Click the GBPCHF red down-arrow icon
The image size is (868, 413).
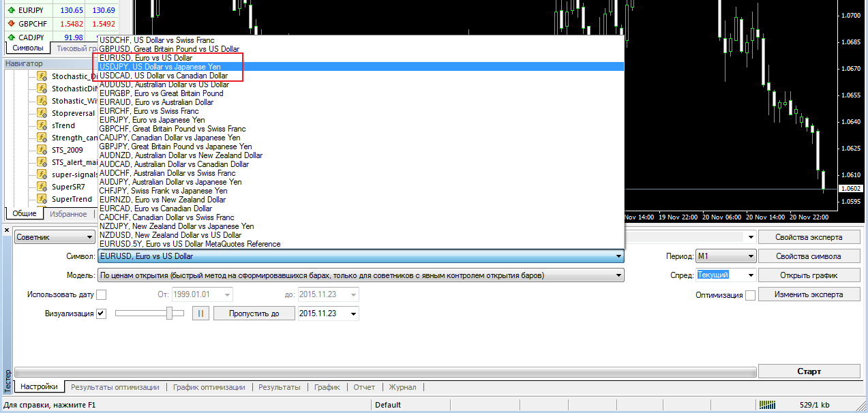[11, 24]
